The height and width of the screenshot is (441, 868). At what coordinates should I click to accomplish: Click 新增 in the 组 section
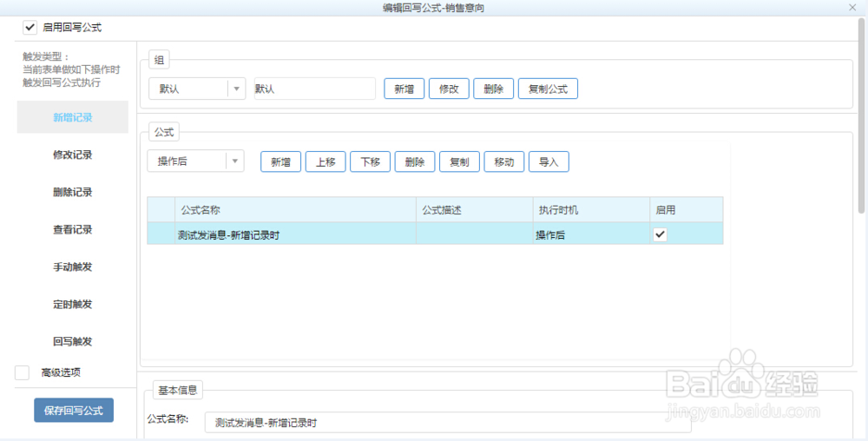[x=404, y=89]
